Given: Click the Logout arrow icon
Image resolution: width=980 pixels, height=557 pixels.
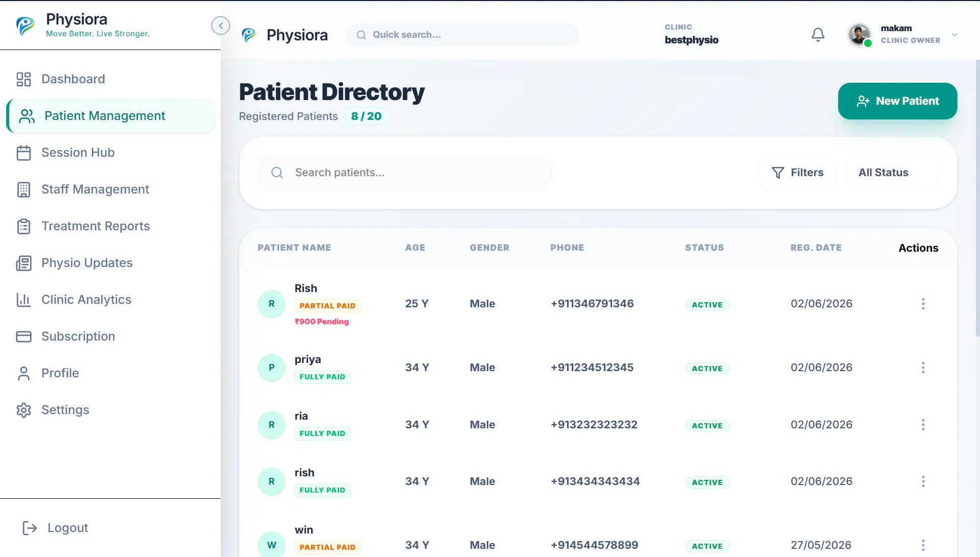Looking at the screenshot, I should pyautogui.click(x=30, y=528).
